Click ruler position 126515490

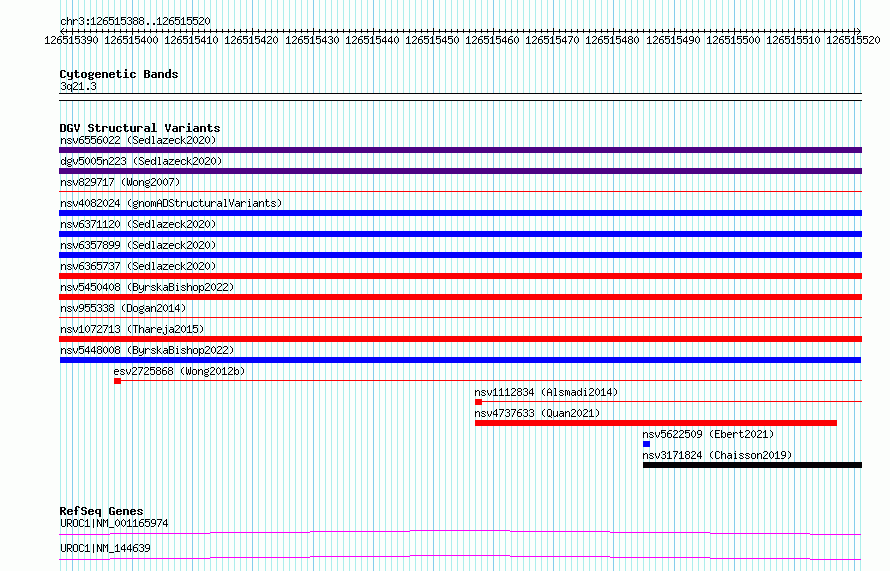(x=673, y=40)
